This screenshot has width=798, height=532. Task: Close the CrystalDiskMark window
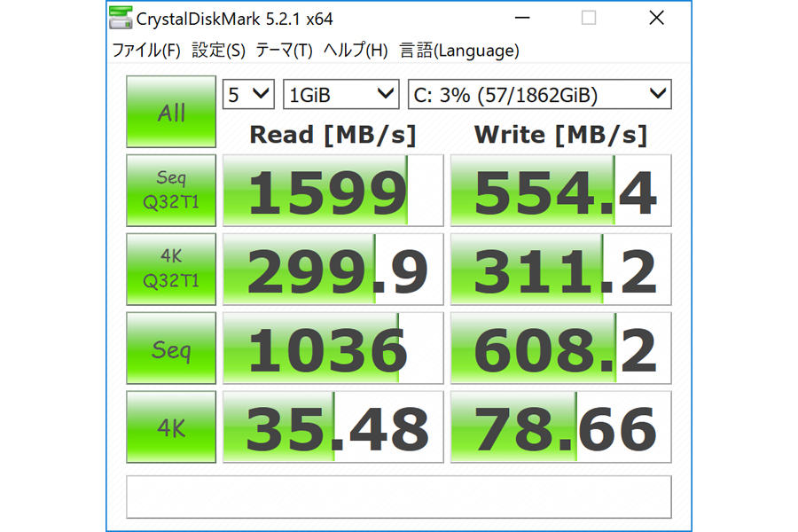pyautogui.click(x=656, y=18)
